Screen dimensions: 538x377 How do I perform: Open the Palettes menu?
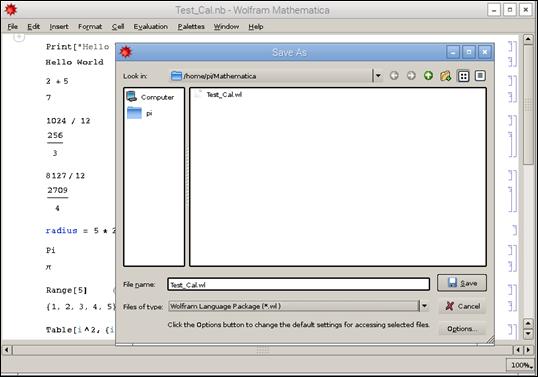click(x=191, y=27)
